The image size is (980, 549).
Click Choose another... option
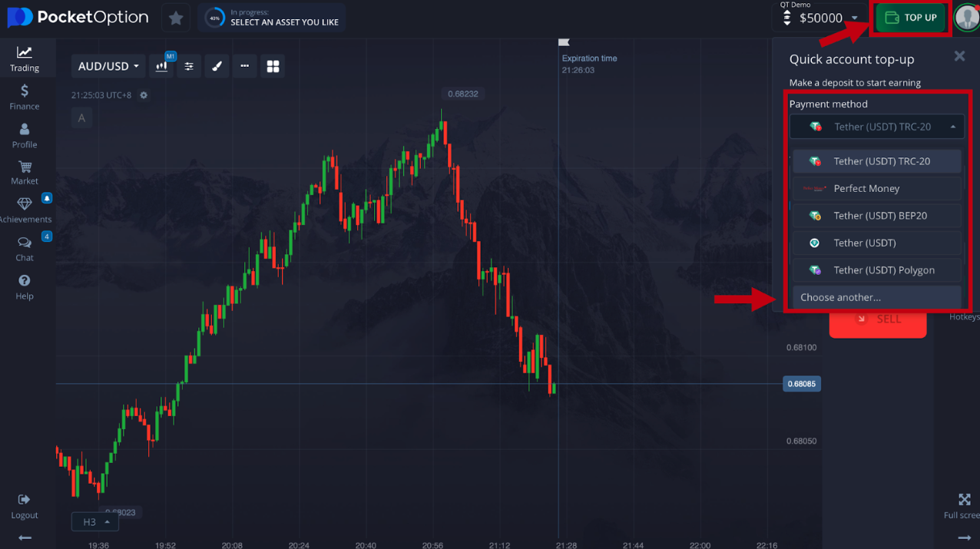877,297
